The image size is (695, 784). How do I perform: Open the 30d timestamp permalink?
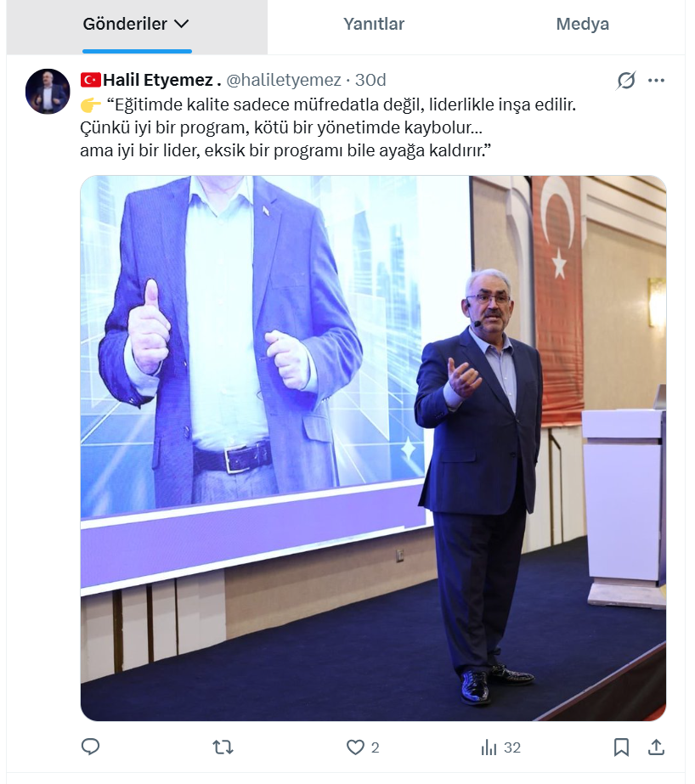pyautogui.click(x=370, y=80)
